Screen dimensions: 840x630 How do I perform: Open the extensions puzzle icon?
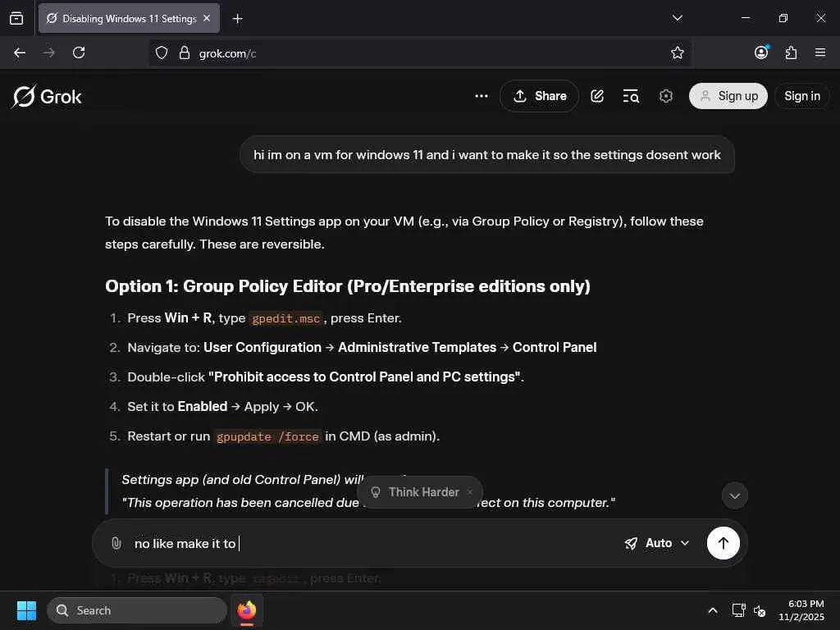click(x=791, y=52)
